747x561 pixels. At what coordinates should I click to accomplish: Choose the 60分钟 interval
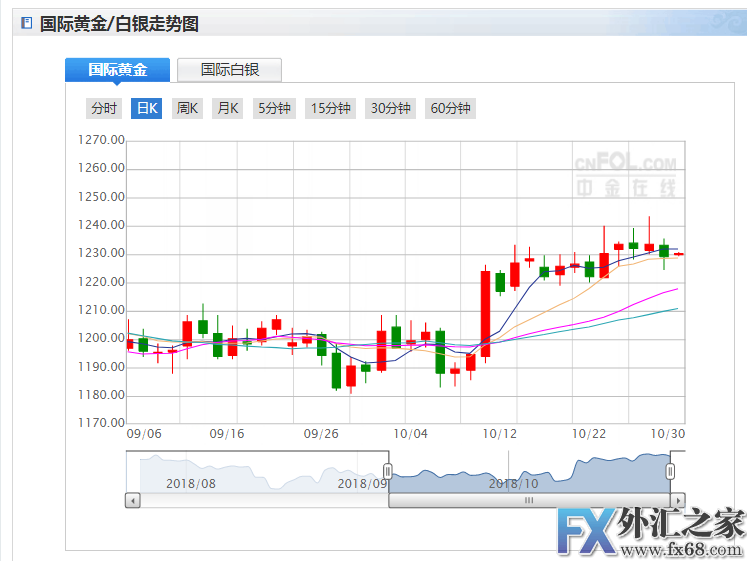pos(450,109)
